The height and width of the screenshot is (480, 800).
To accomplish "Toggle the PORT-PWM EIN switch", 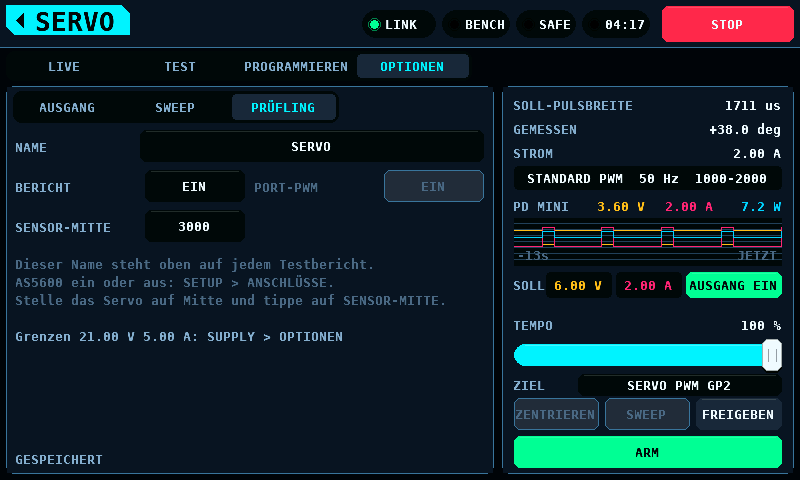I will 434,187.
